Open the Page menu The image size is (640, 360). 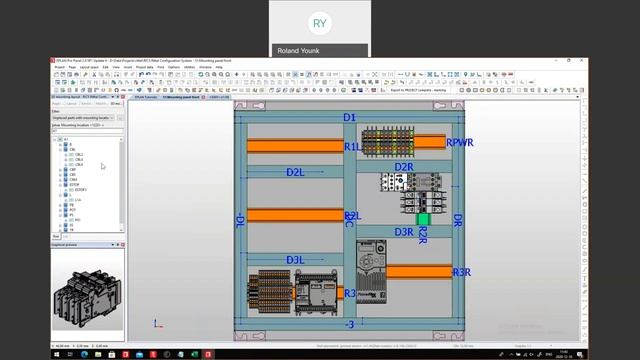(72, 67)
